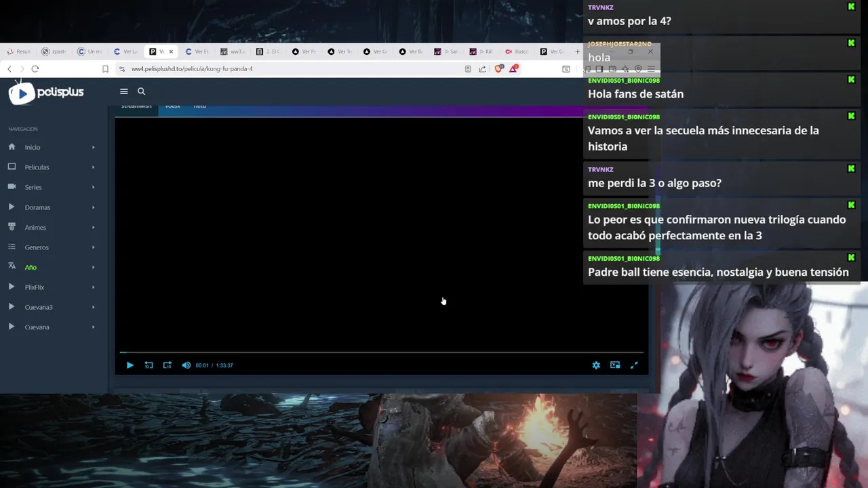
Task: Click the monitor icon beside Peliculas
Action: click(x=12, y=167)
